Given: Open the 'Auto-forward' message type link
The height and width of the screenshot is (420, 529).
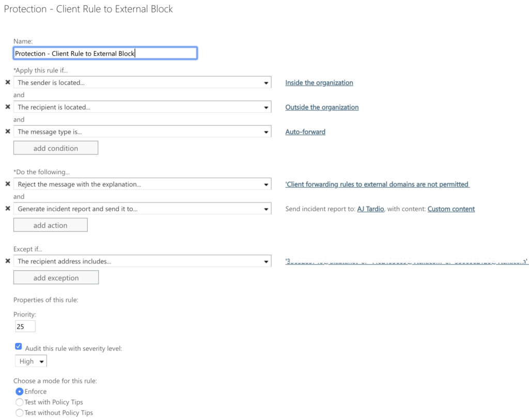Looking at the screenshot, I should point(305,132).
